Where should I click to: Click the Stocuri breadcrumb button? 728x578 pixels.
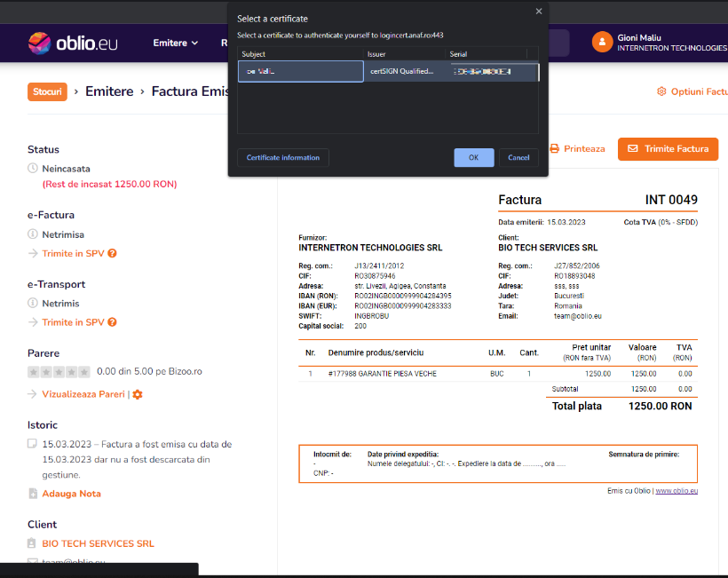coord(47,91)
